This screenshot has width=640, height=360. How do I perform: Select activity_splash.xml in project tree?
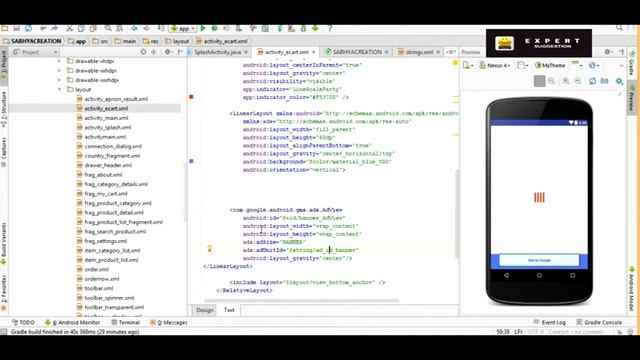104,127
